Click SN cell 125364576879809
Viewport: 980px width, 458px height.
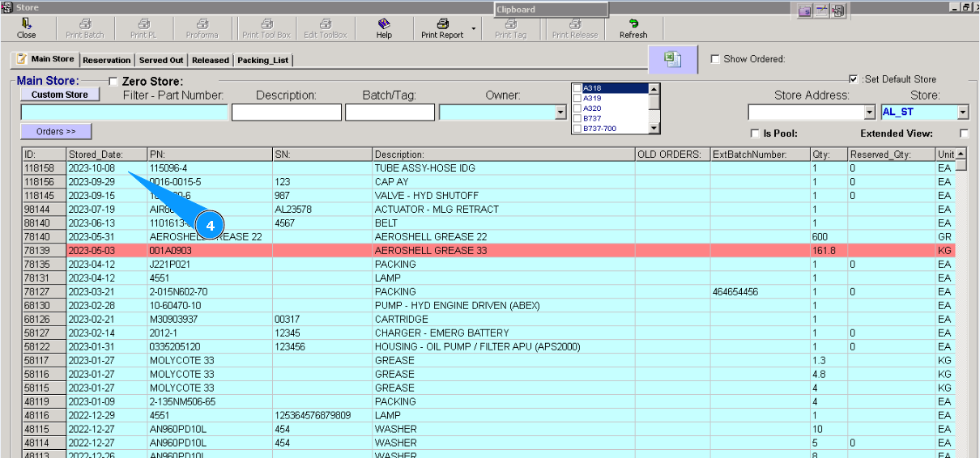pos(322,416)
